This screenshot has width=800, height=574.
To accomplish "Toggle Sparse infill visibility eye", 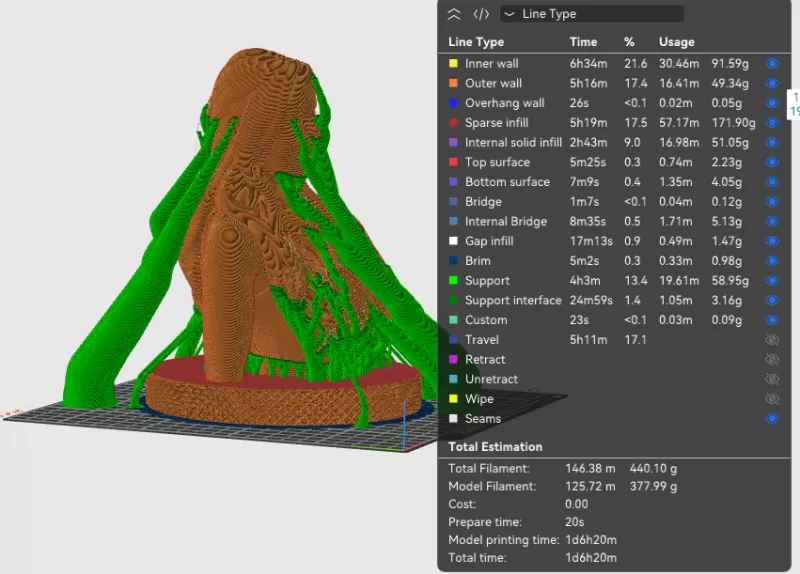I will pyautogui.click(x=772, y=122).
